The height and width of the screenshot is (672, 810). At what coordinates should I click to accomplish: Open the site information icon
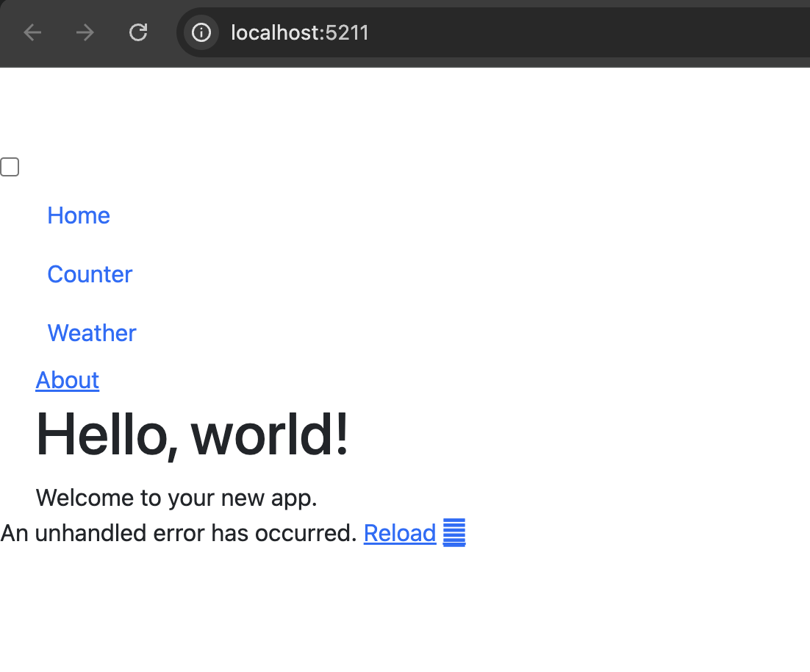pyautogui.click(x=201, y=32)
